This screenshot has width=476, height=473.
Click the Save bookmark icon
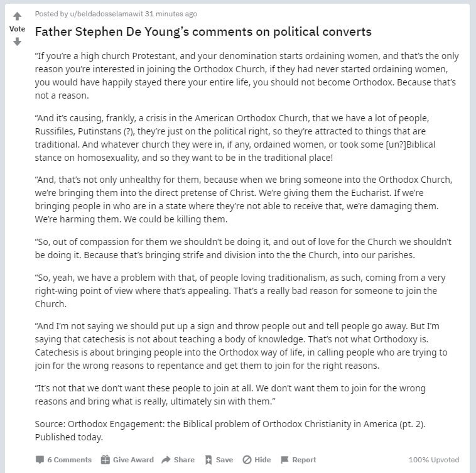[208, 460]
